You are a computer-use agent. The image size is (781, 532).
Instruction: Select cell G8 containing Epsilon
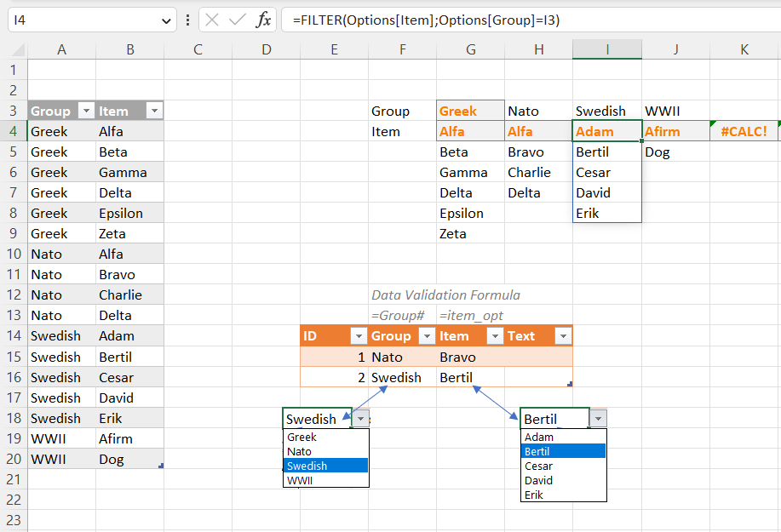[471, 213]
